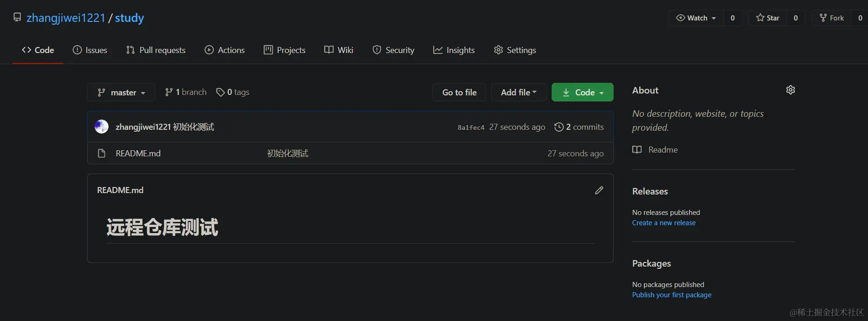Click the latest commit 27 seconds ago timestamp
Viewport: 868px width, 321px height.
tap(517, 127)
